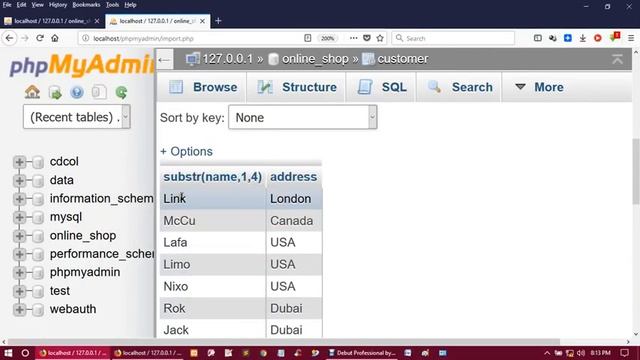Expand data database tree
This screenshot has height=360, width=640.
pyautogui.click(x=19, y=180)
